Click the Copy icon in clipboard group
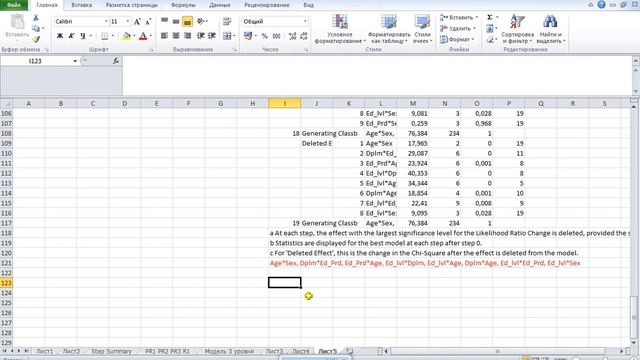Screen dimensions: 640x360 [36, 28]
